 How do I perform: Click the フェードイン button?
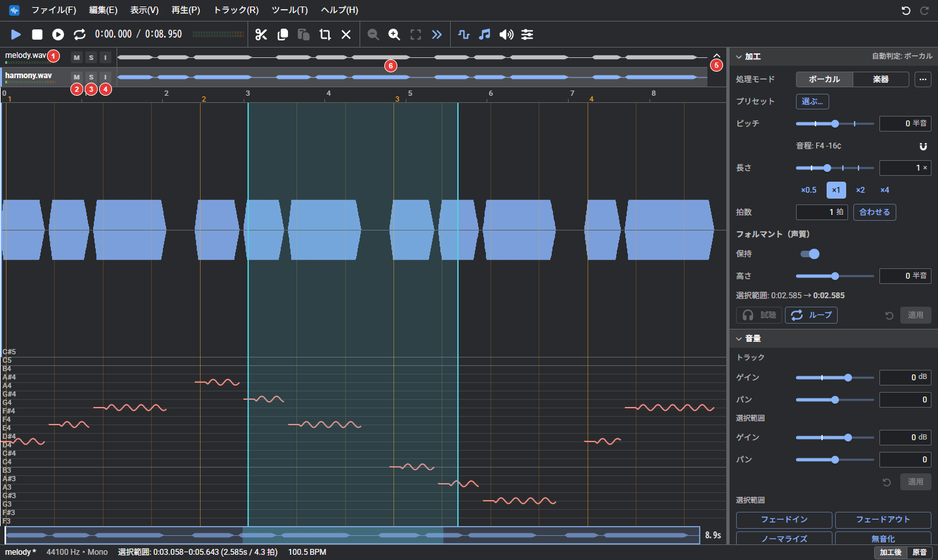[x=784, y=520]
